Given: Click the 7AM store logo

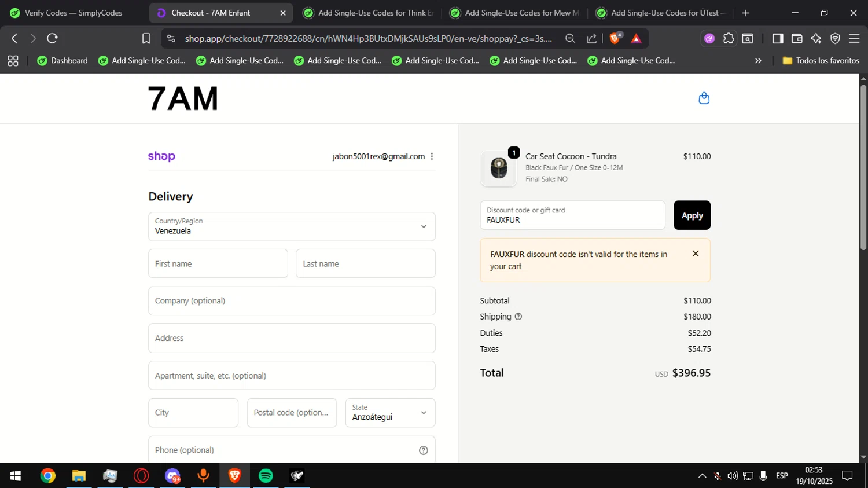Looking at the screenshot, I should [x=183, y=98].
